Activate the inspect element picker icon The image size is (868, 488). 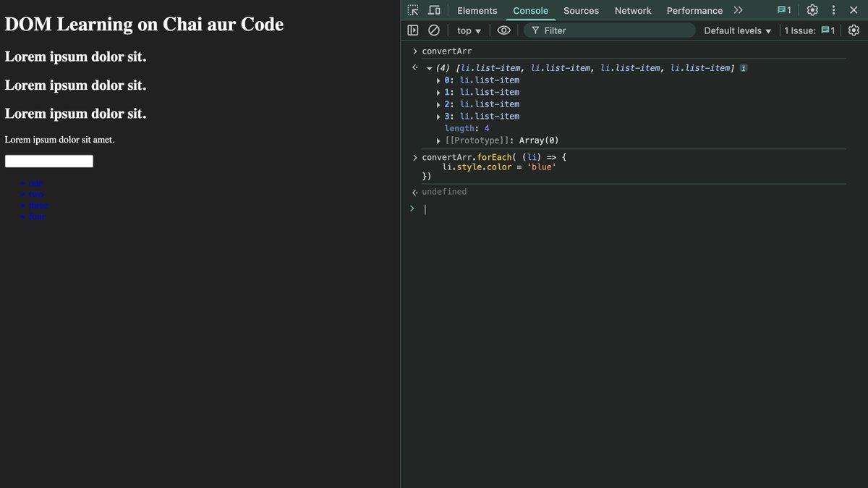point(413,10)
